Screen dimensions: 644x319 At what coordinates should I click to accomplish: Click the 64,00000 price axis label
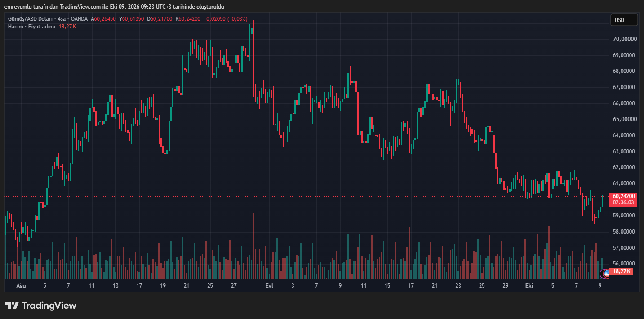coord(625,135)
